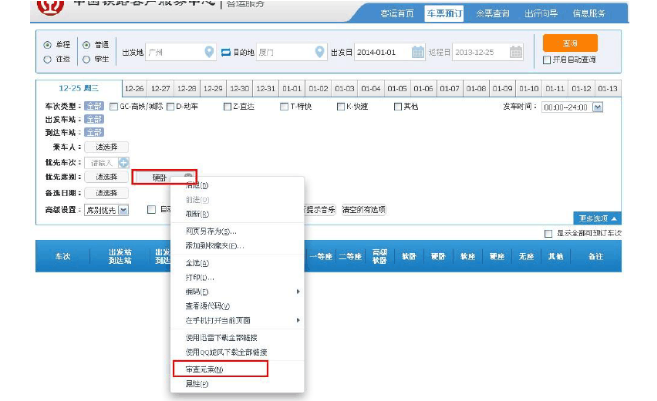The width and height of the screenshot is (657, 401).
Task: Enable the 开启自动查询 checkbox
Action: coord(545,60)
